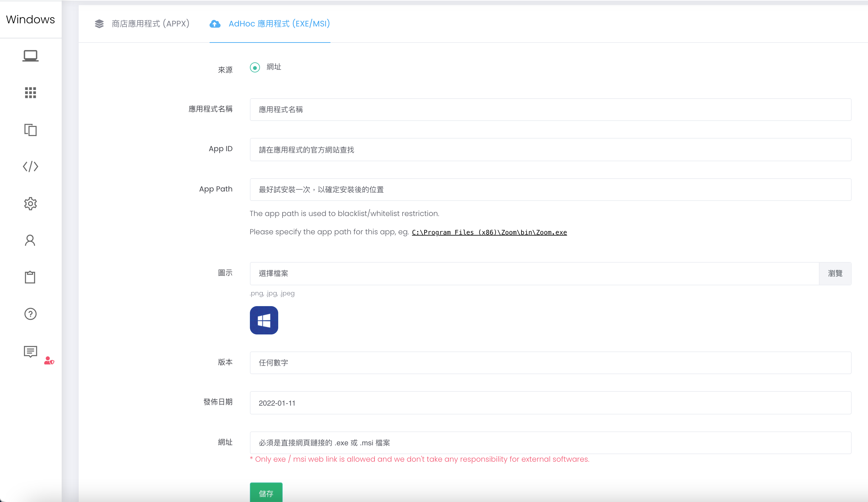
Task: Click the layers icon beside 商店應用程式
Action: 99,24
